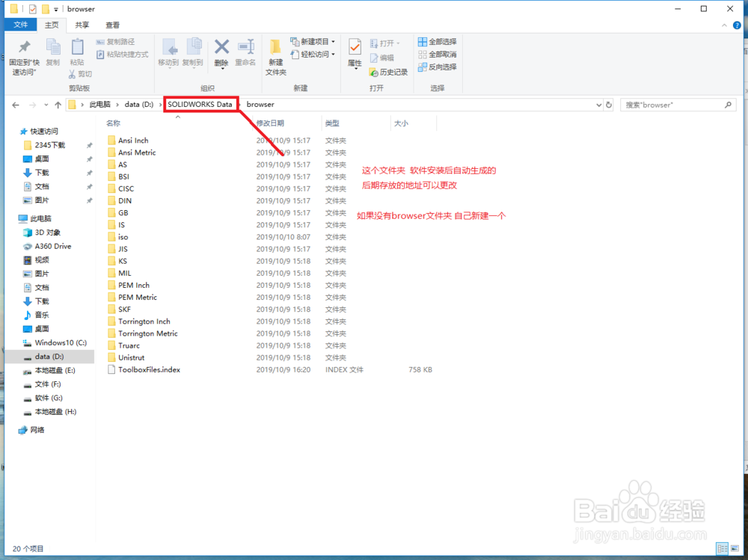Select the PEM Inch folder
This screenshot has width=748, height=560.
[134, 286]
